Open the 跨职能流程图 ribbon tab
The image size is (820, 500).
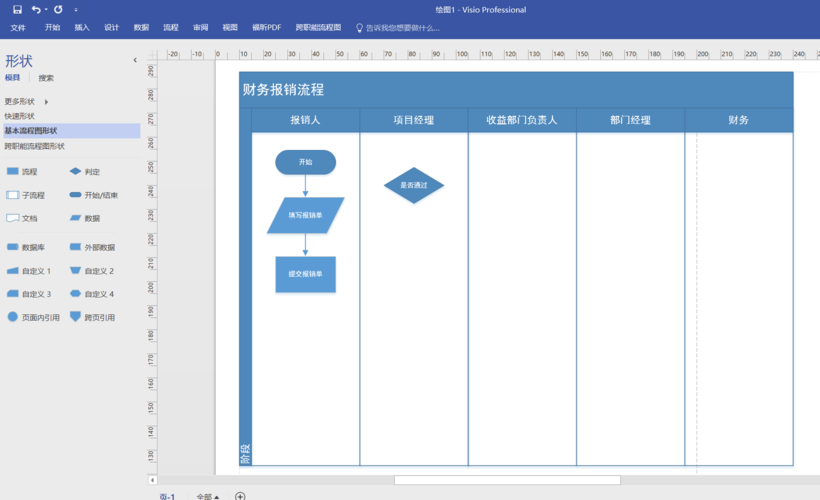tap(318, 28)
